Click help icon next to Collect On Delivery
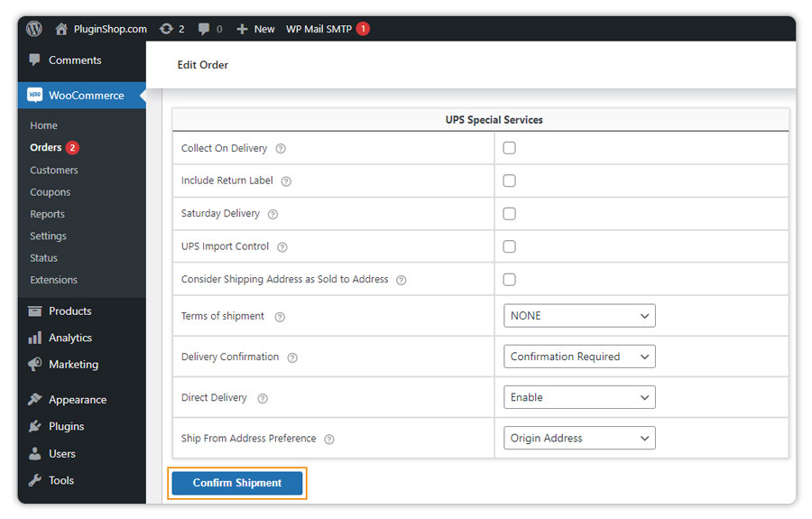Image resolution: width=812 pixels, height=519 pixels. [281, 149]
